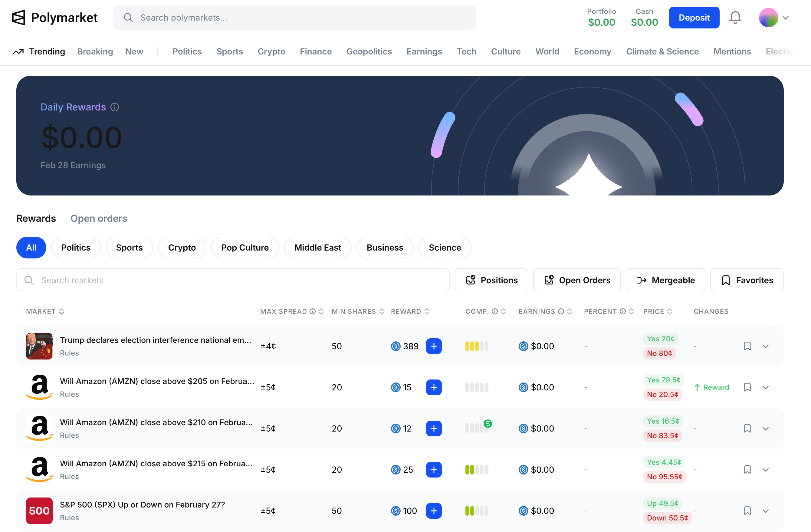811x532 pixels.
Task: Click the Max Spread info icon
Action: tap(313, 311)
